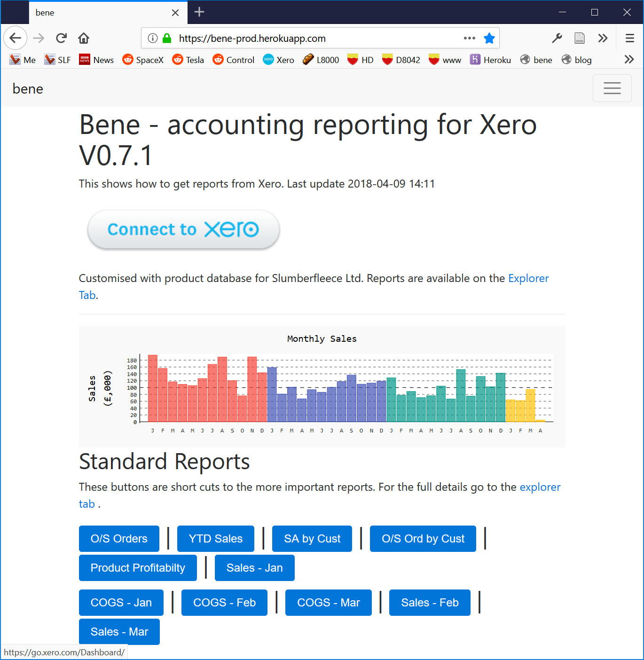The image size is (644, 660).
Task: Maximize the browser window
Action: (595, 12)
